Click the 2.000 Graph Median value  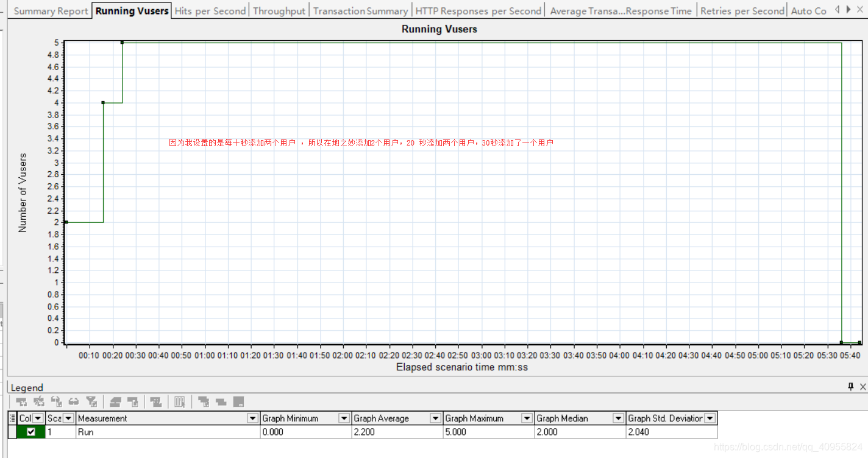547,432
